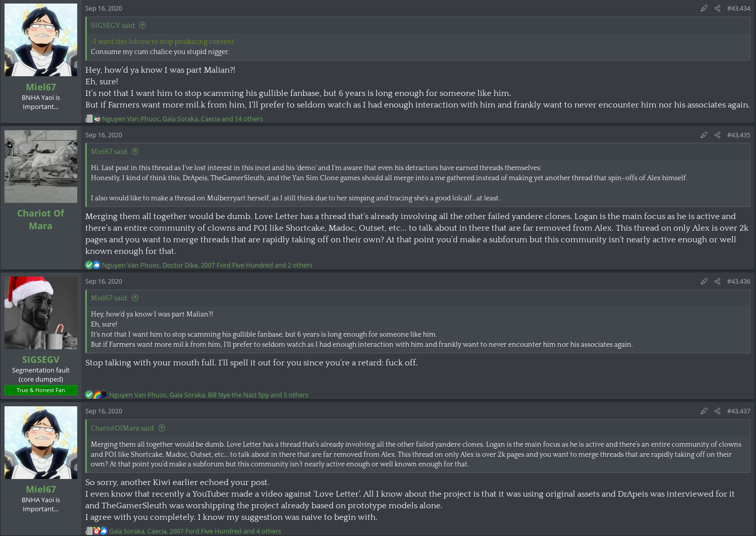Click the edit pencil icon on post #43,437

coord(704,411)
